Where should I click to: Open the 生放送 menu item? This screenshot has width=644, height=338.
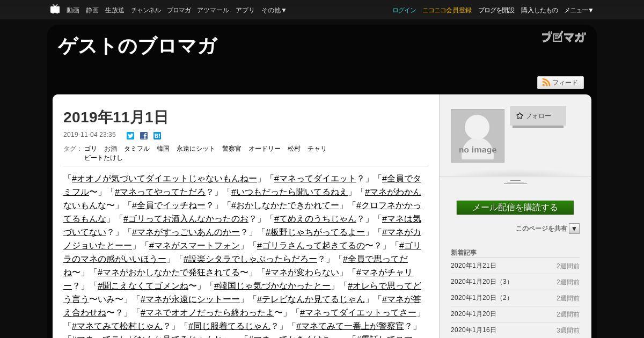pyautogui.click(x=115, y=10)
